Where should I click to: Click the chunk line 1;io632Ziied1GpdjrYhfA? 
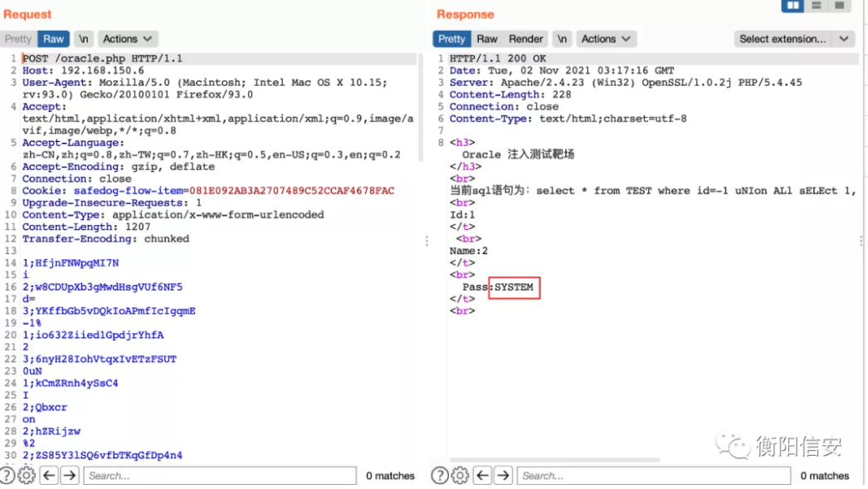[x=93, y=335]
